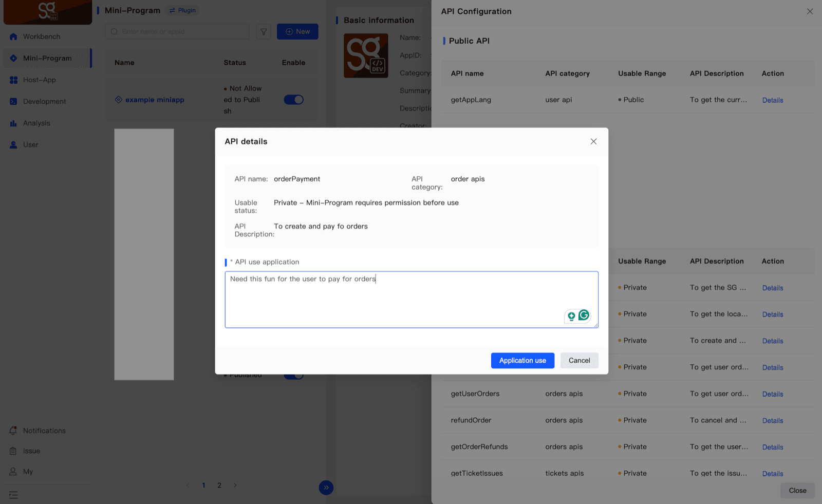This screenshot has width=822, height=504.
Task: Click the API use application text area
Action: 412,300
